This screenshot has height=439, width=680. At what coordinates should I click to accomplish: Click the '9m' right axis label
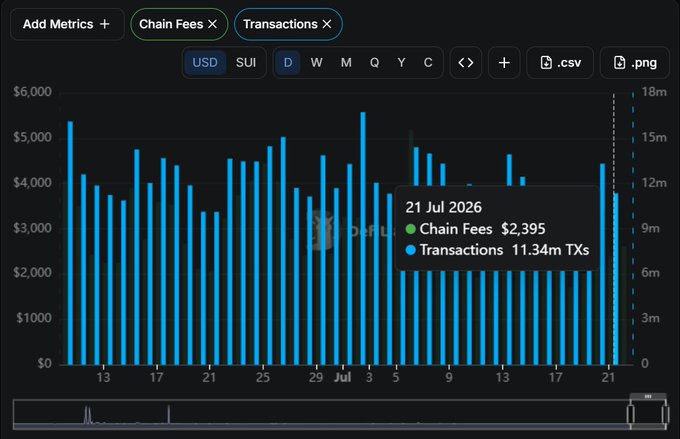651,228
